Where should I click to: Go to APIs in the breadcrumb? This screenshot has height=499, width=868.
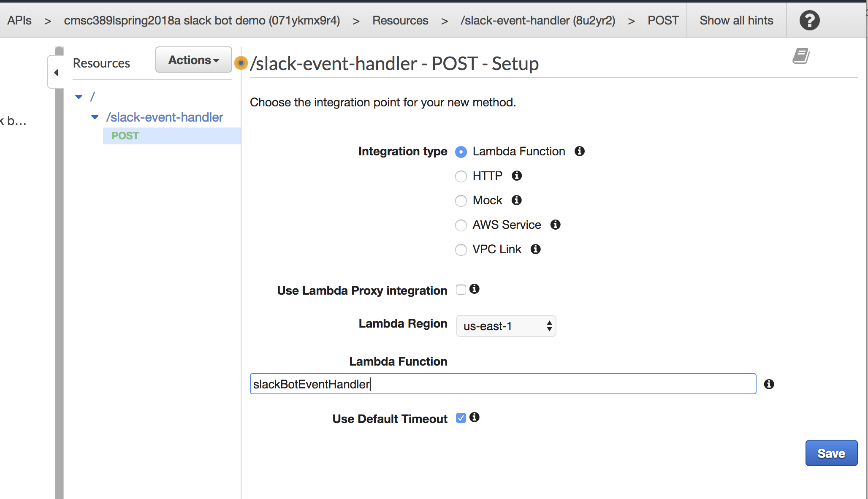click(x=19, y=20)
